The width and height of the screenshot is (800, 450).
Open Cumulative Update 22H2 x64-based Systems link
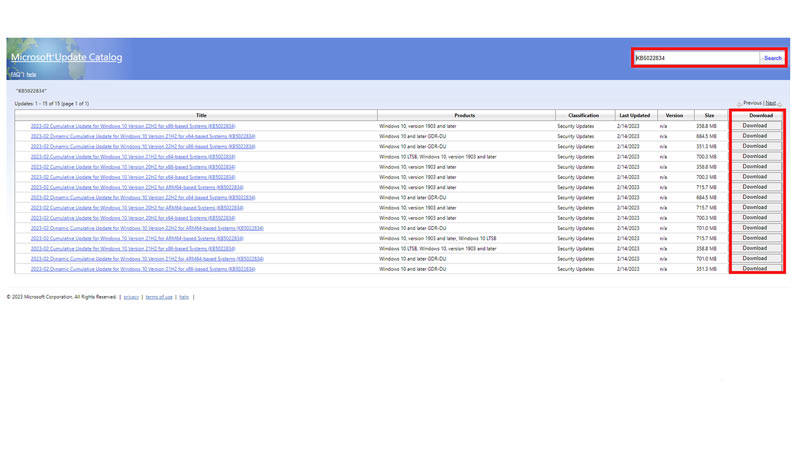coord(133,177)
